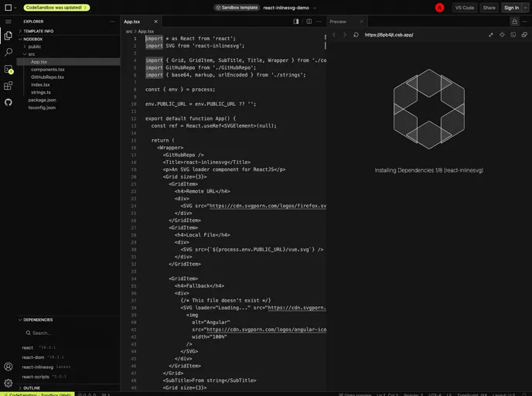Viewport: 532px width, 396px height.
Task: Click the Sign in button
Action: 511,8
